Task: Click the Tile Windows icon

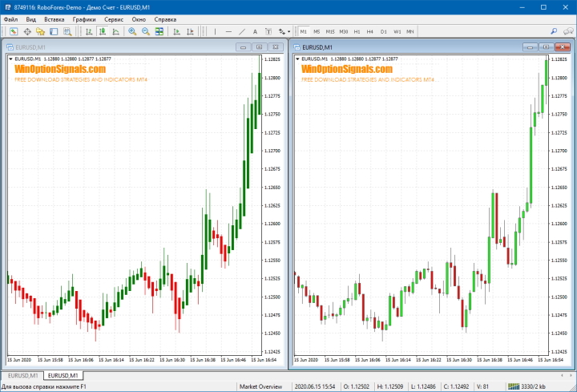Action: (159, 31)
